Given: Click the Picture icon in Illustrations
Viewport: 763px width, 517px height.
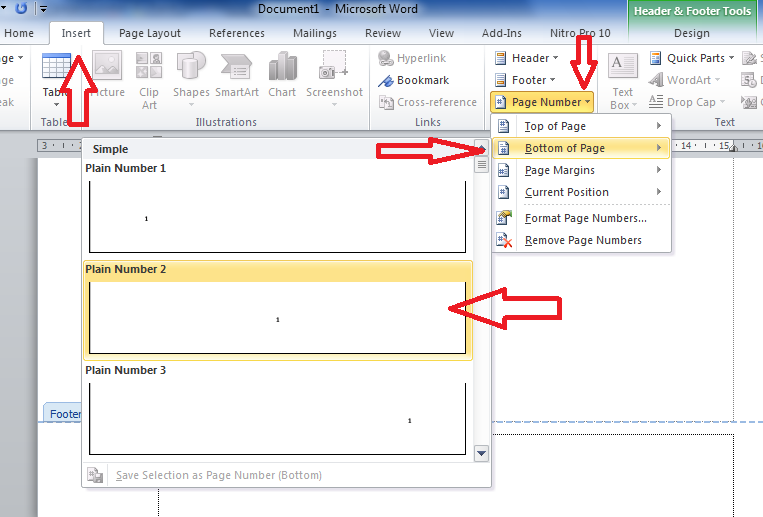Looking at the screenshot, I should 107,65.
